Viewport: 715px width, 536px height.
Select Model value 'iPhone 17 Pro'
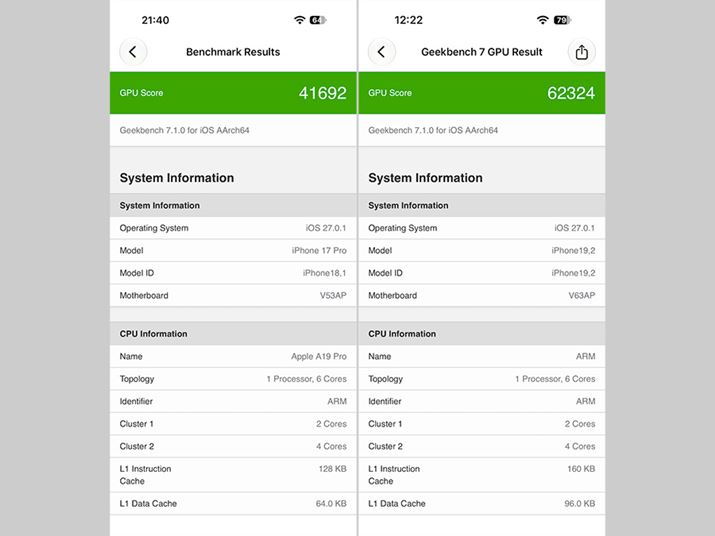coord(319,250)
